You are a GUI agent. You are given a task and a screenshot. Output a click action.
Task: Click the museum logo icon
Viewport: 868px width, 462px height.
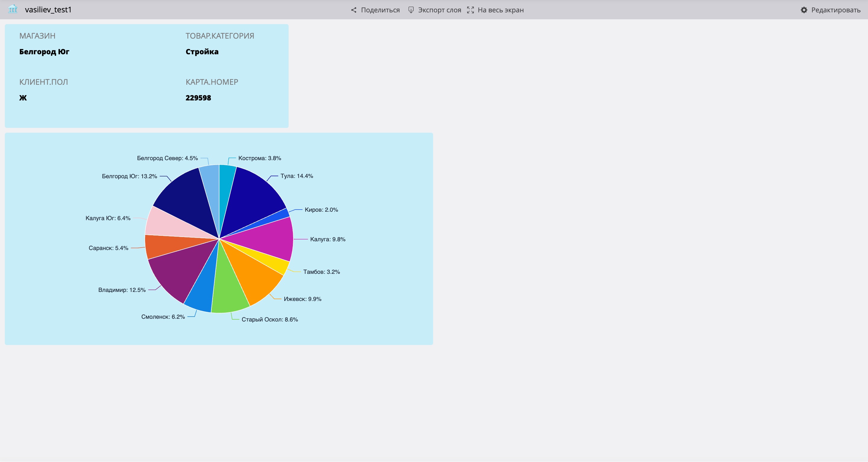[x=12, y=9]
